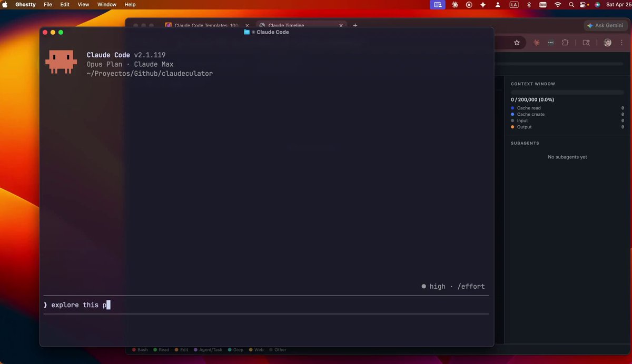
Task: Click the Claude Code prompt input line
Action: click(266, 305)
